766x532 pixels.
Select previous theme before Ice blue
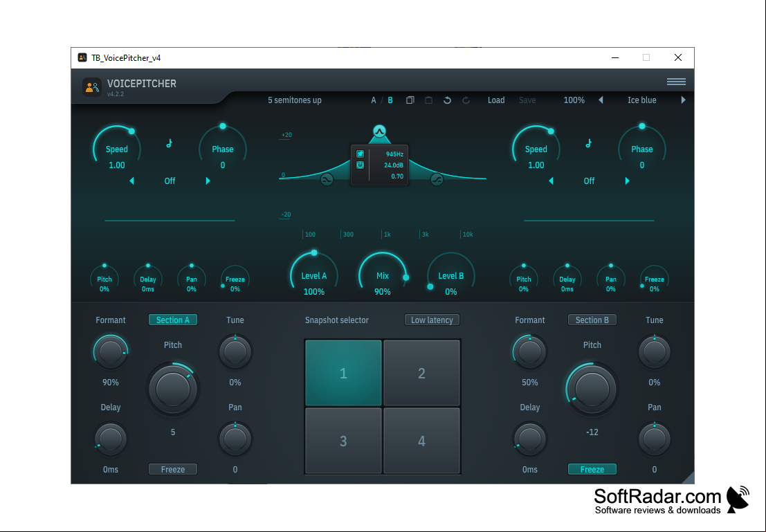point(601,100)
